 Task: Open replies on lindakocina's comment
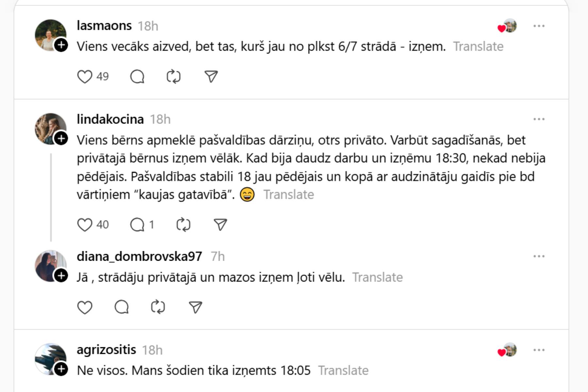[137, 225]
